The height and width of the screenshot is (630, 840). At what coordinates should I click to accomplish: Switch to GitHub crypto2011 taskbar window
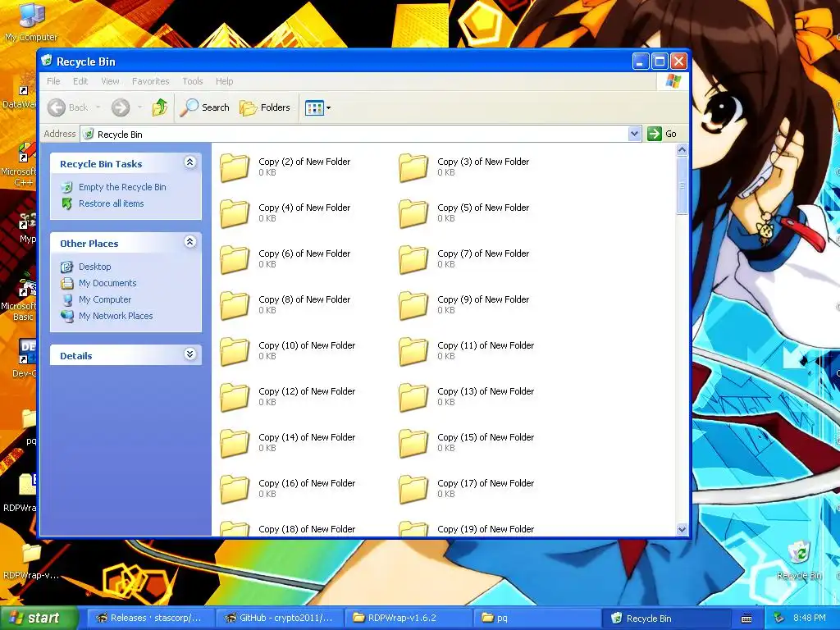[x=279, y=619]
